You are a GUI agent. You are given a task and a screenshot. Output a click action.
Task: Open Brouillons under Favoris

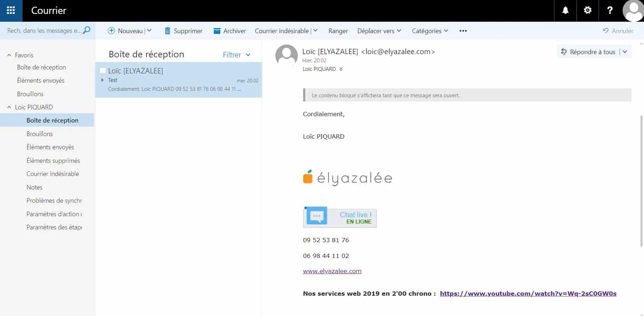pos(30,94)
